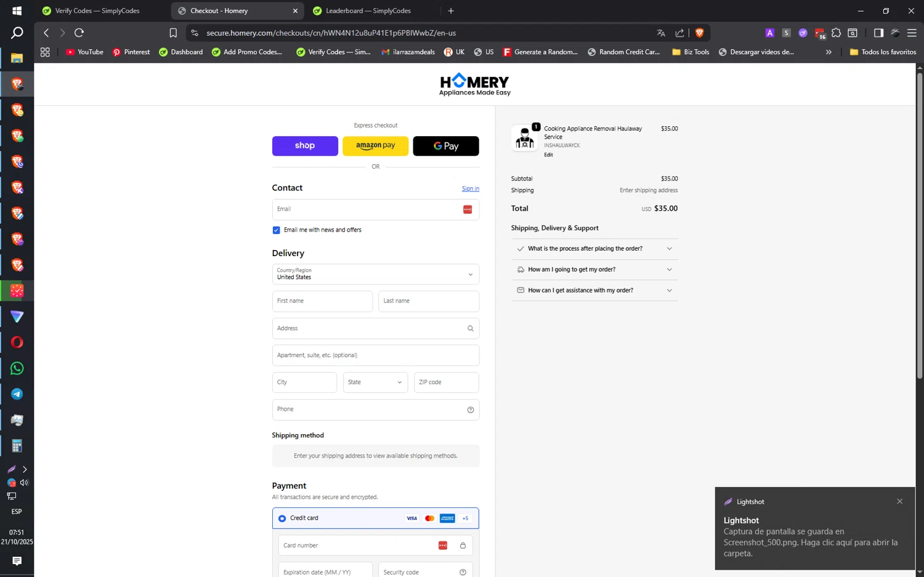924x577 pixels.
Task: Expand How can I get assistance with my order
Action: [594, 291]
